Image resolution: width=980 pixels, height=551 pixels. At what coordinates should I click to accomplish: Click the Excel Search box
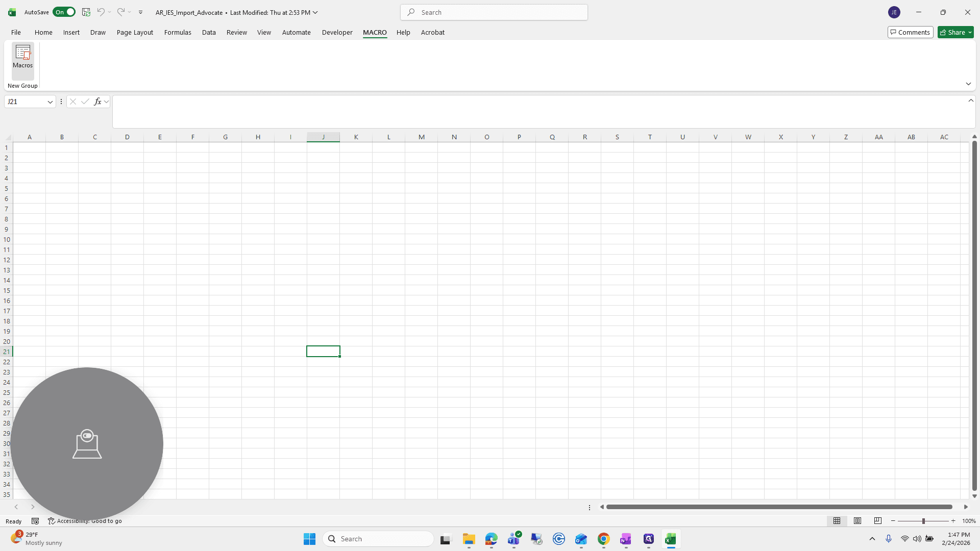494,12
